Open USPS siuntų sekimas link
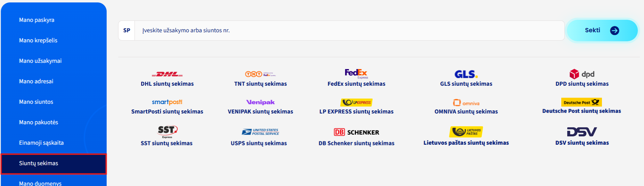 tap(259, 143)
